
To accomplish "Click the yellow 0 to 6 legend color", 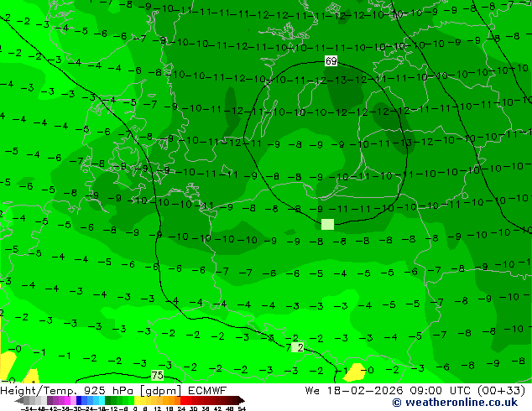I will [x=137, y=400].
